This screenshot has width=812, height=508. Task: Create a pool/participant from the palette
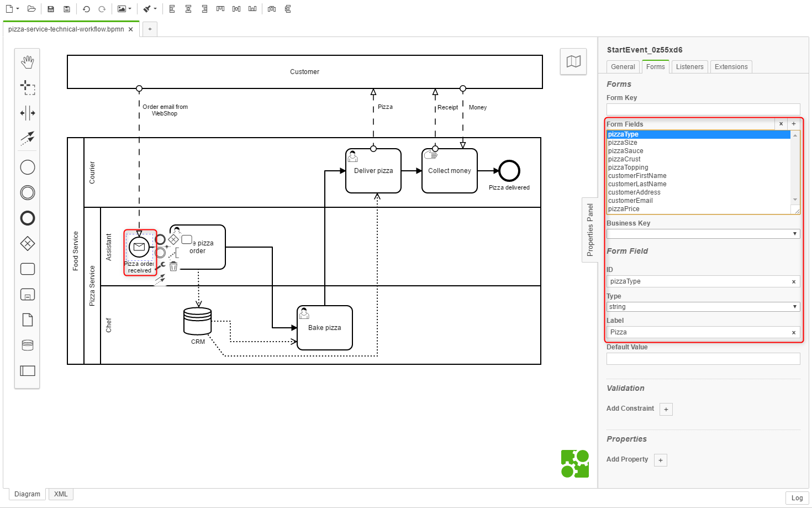tap(27, 370)
